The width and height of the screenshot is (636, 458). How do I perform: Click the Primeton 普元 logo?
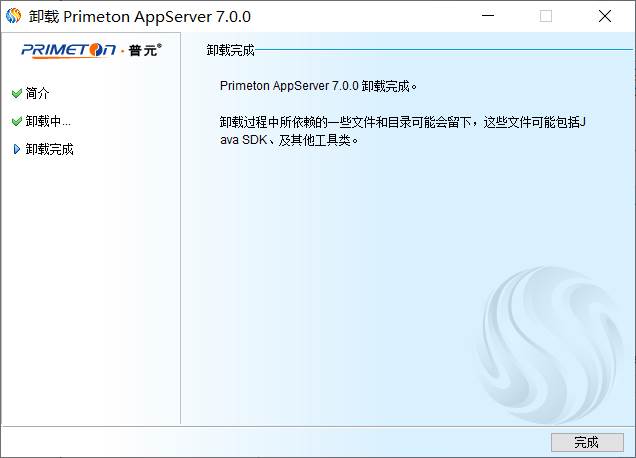(x=92, y=50)
